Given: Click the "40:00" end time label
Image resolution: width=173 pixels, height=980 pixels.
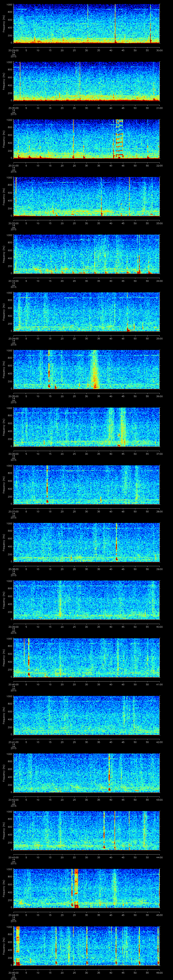Looking at the screenshot, I should tap(160, 627).
